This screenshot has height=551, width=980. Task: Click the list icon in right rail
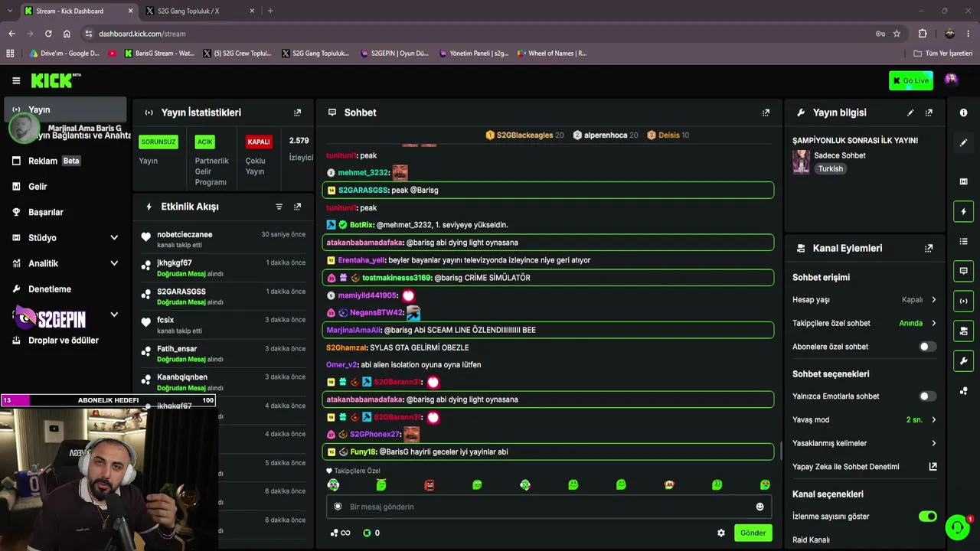click(x=963, y=241)
